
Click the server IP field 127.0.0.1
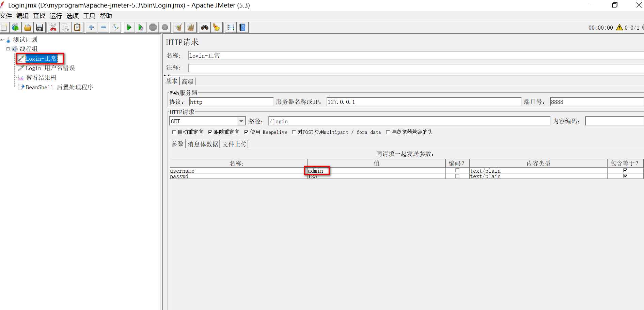pyautogui.click(x=424, y=102)
